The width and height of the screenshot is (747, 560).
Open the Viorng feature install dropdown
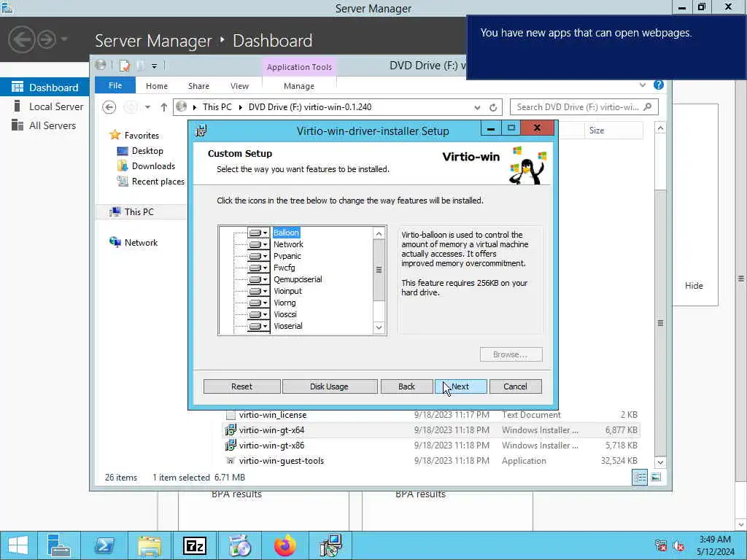258,303
